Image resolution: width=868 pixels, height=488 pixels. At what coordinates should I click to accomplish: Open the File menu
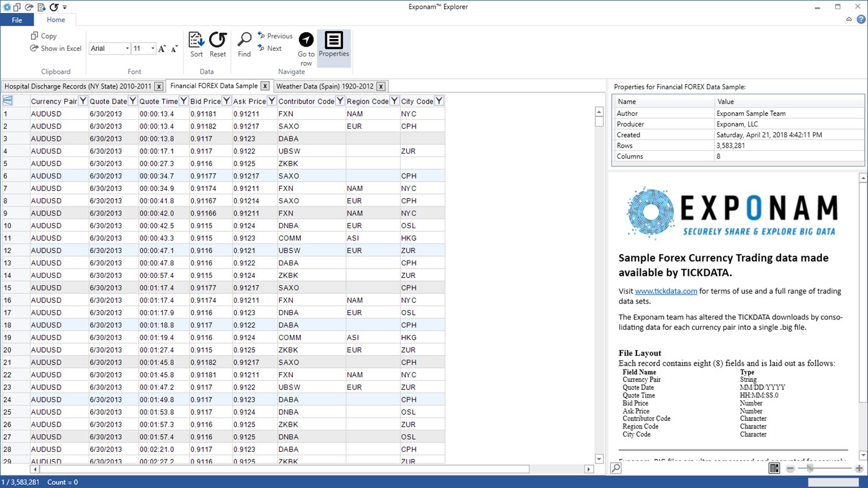click(17, 19)
